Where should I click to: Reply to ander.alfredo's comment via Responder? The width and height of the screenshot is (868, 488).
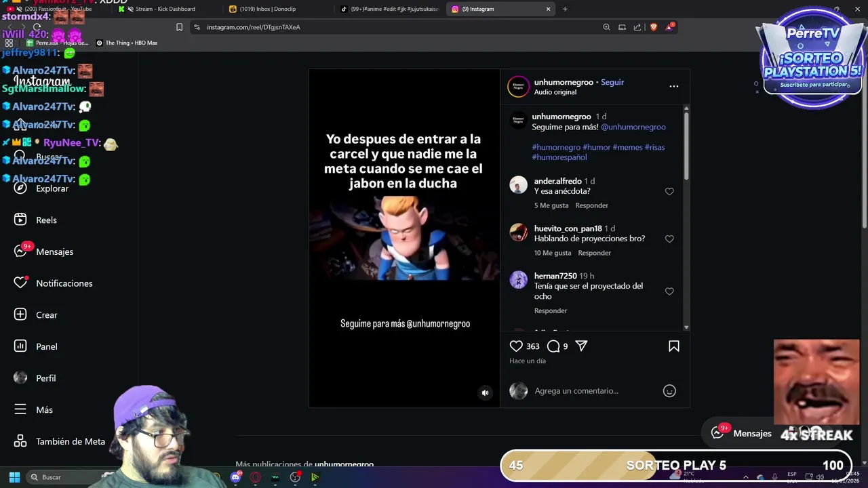591,205
